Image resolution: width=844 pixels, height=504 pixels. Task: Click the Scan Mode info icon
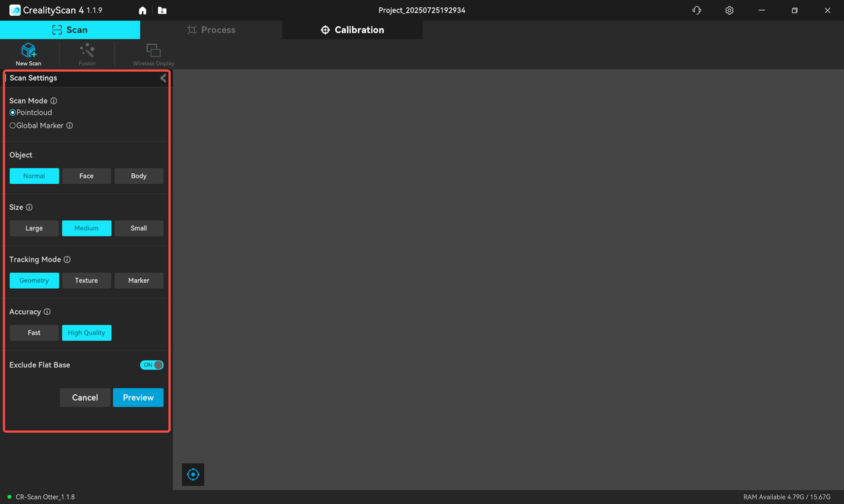coord(54,101)
